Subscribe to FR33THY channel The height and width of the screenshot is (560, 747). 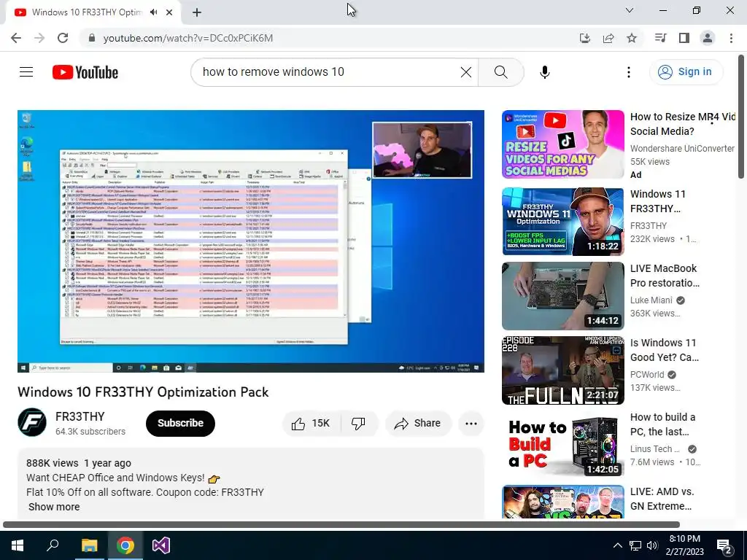point(181,424)
